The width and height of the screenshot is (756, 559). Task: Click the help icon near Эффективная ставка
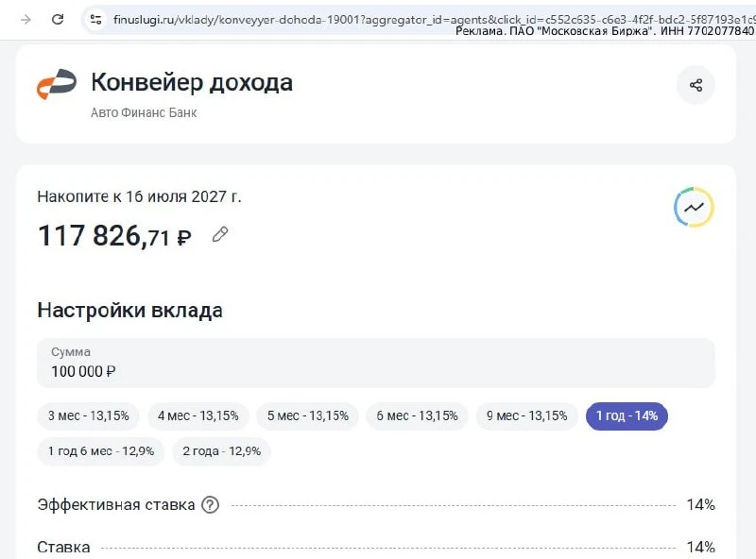[x=210, y=505]
